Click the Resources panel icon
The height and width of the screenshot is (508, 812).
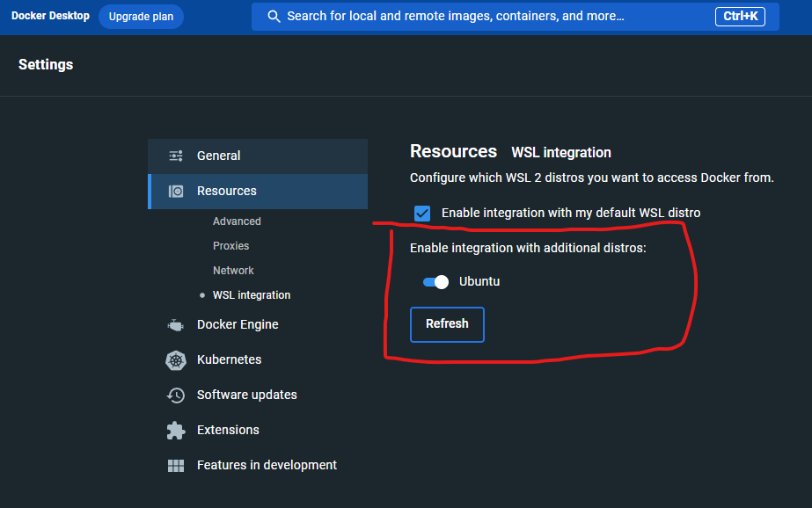coord(175,191)
